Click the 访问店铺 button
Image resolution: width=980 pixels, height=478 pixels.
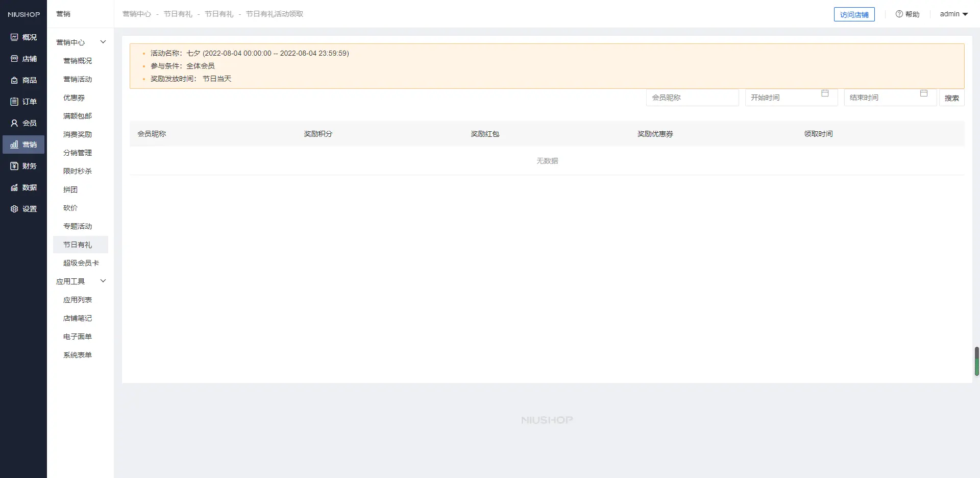coord(854,15)
